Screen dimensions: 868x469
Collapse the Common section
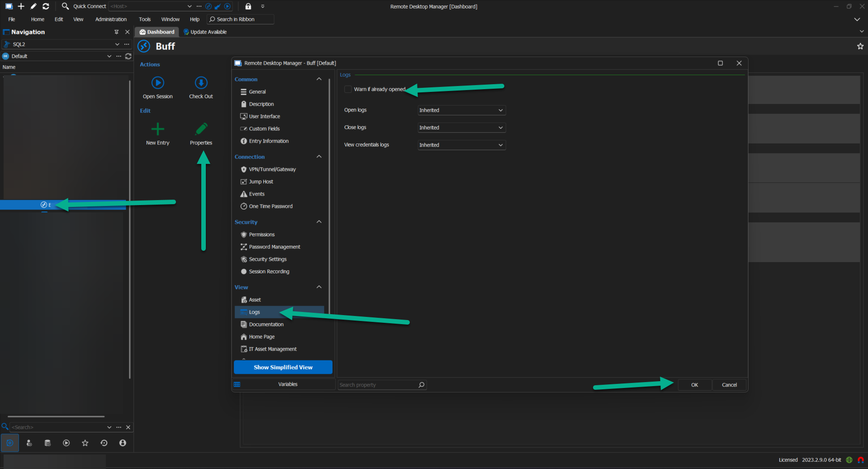click(x=319, y=79)
